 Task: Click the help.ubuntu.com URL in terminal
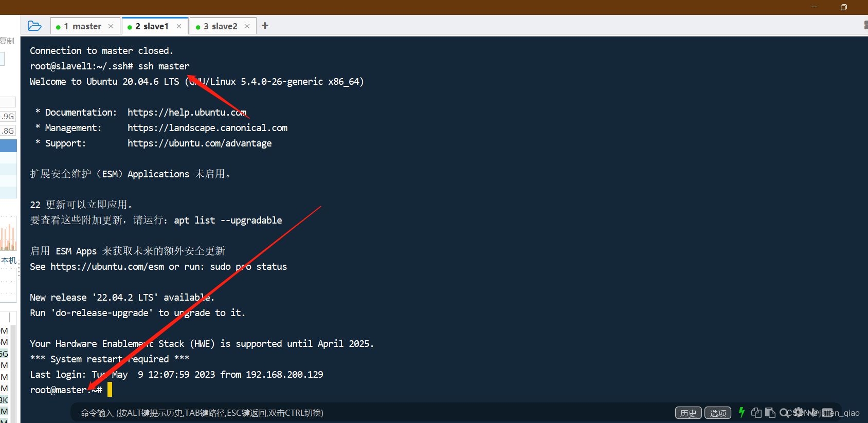187,112
